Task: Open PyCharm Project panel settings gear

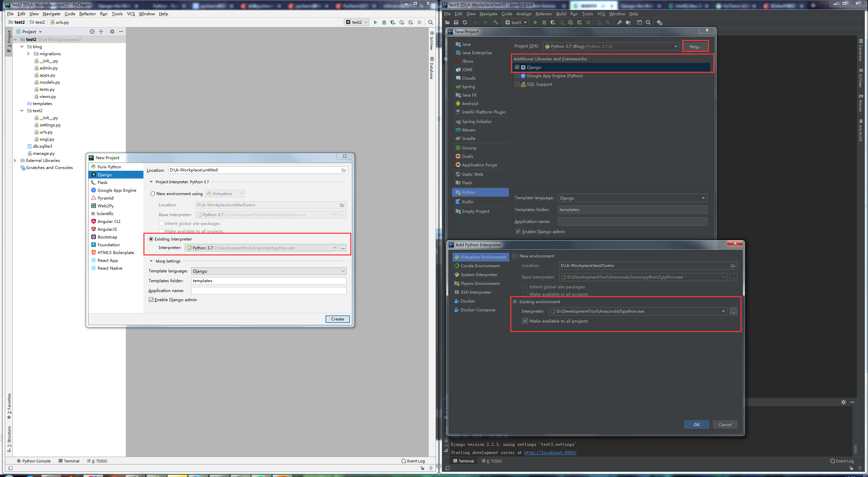Action: coord(112,32)
